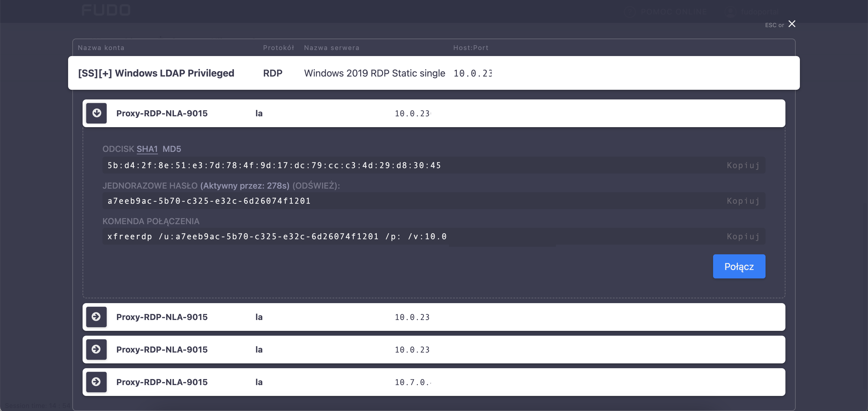Expand the last Proxy-RDP-NLA-9015 listener with 10.7.0 address
Screen dimensions: 868x411
[96, 382]
